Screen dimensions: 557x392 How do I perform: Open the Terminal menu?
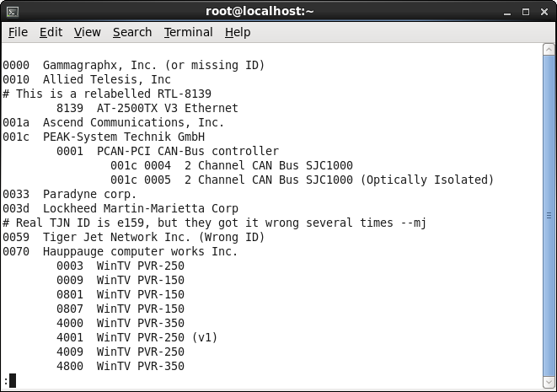tap(188, 32)
